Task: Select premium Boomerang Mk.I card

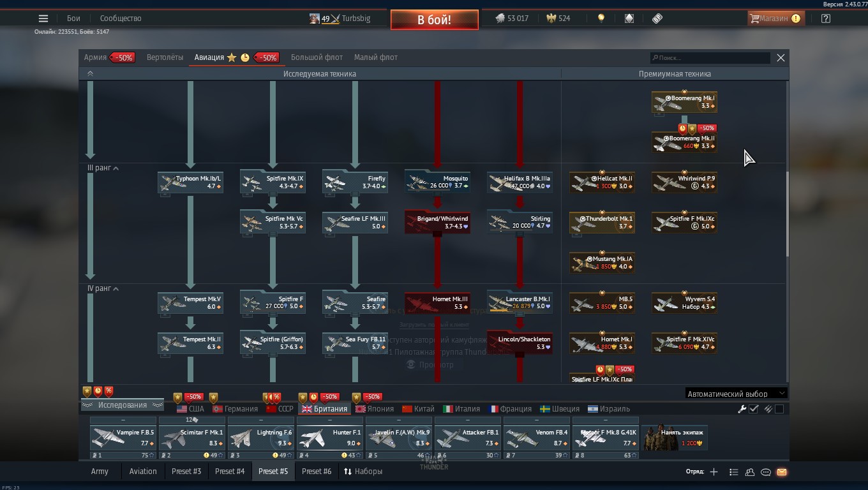Action: click(x=684, y=101)
